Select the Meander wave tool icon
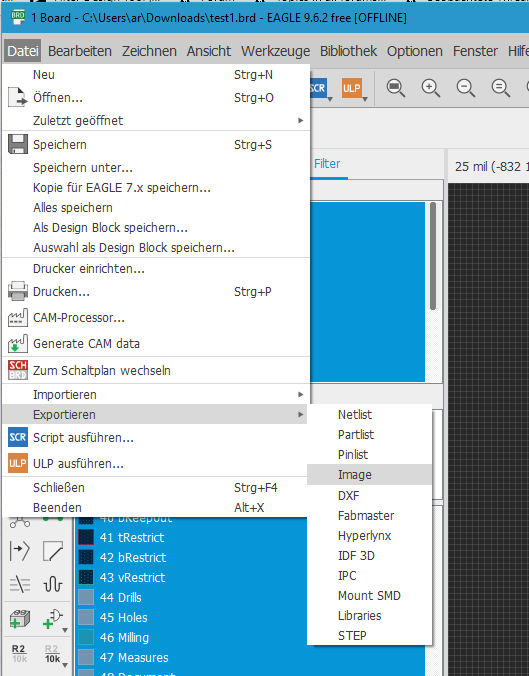Image resolution: width=529 pixels, height=676 pixels. 53,585
